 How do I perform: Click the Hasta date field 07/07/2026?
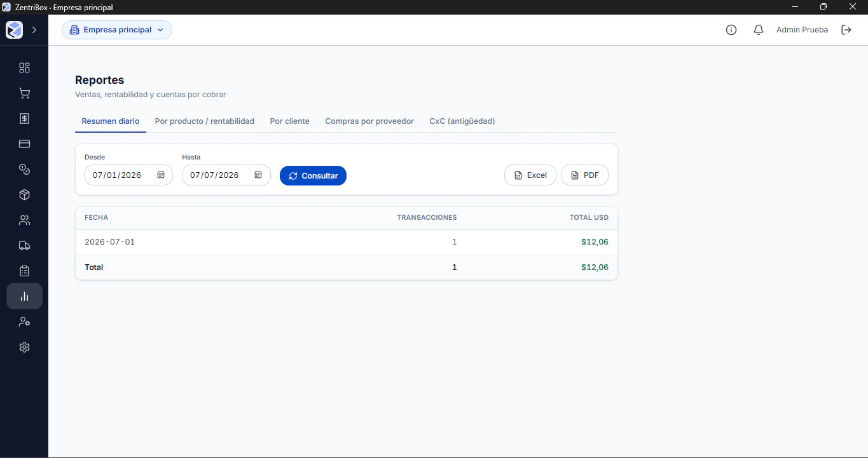coord(226,175)
